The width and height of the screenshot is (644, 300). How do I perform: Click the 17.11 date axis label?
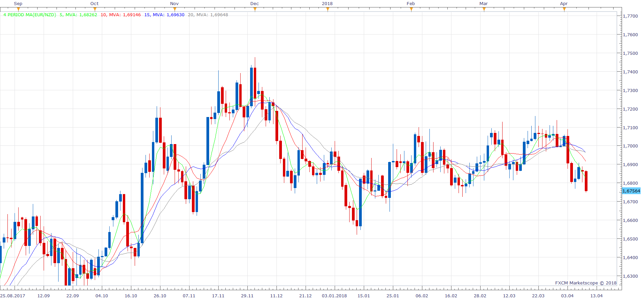pyautogui.click(x=218, y=296)
